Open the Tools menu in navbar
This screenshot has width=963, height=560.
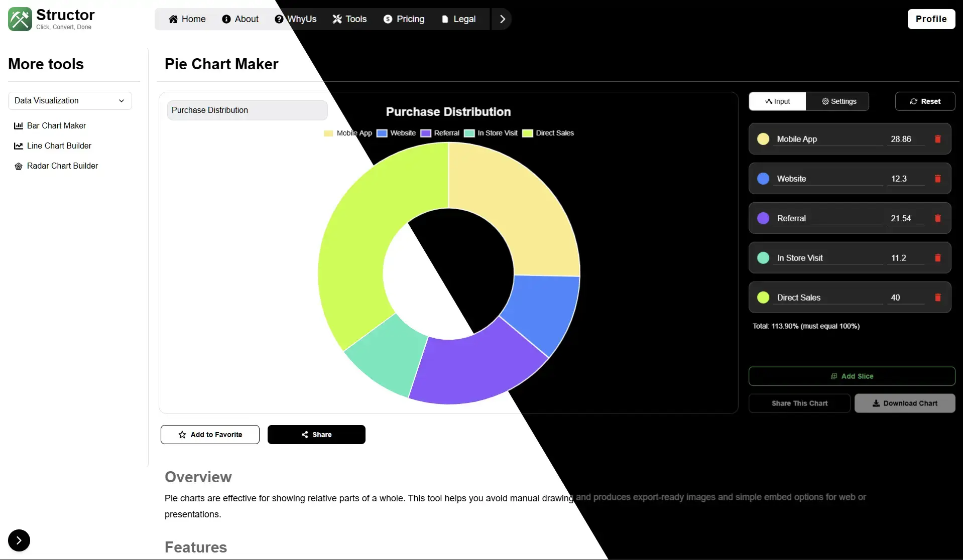349,19
